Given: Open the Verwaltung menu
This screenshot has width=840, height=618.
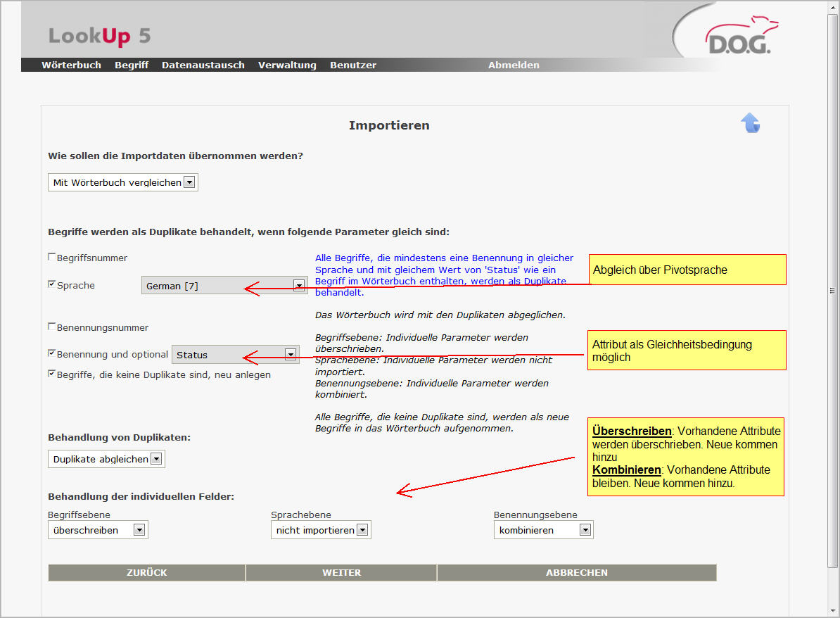Looking at the screenshot, I should point(287,65).
